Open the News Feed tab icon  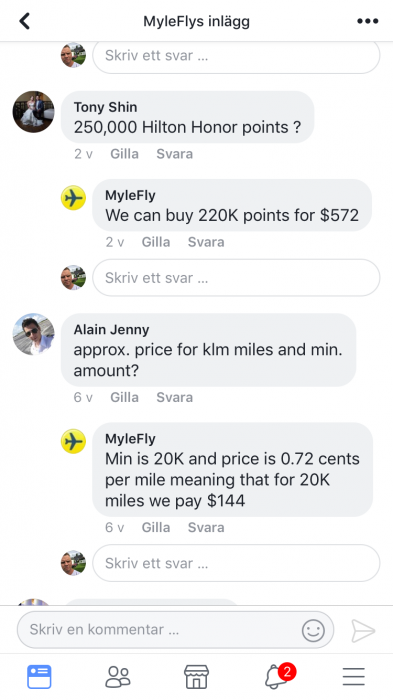39,677
